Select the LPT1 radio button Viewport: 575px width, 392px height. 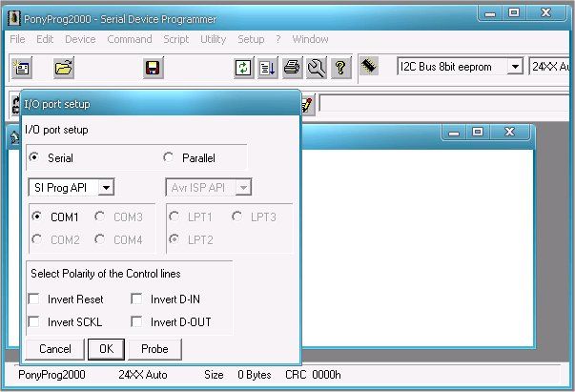tap(174, 217)
